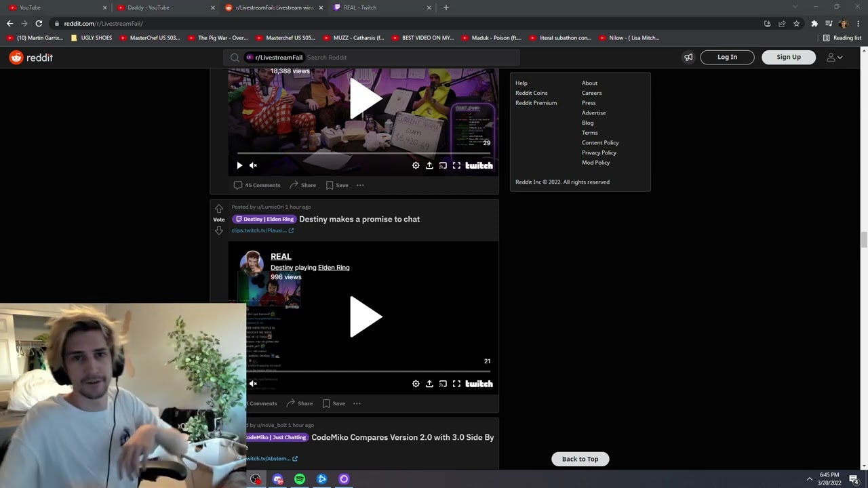This screenshot has width=868, height=488.
Task: Click the Destiny streamer avatar in clip
Action: (252, 263)
